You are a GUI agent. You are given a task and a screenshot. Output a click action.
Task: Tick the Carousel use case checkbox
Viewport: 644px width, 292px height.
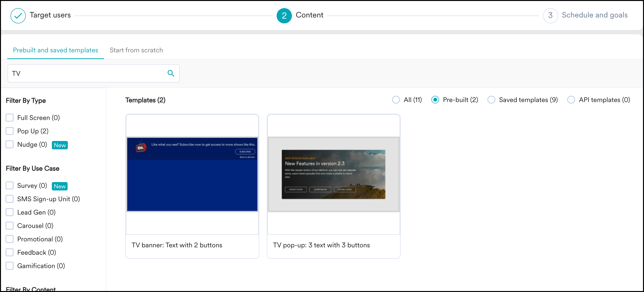(10, 226)
